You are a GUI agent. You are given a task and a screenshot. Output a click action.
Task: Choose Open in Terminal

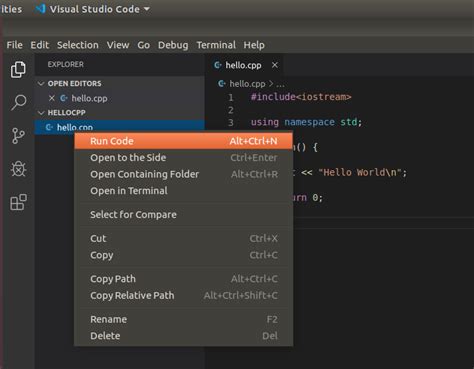(x=183, y=191)
